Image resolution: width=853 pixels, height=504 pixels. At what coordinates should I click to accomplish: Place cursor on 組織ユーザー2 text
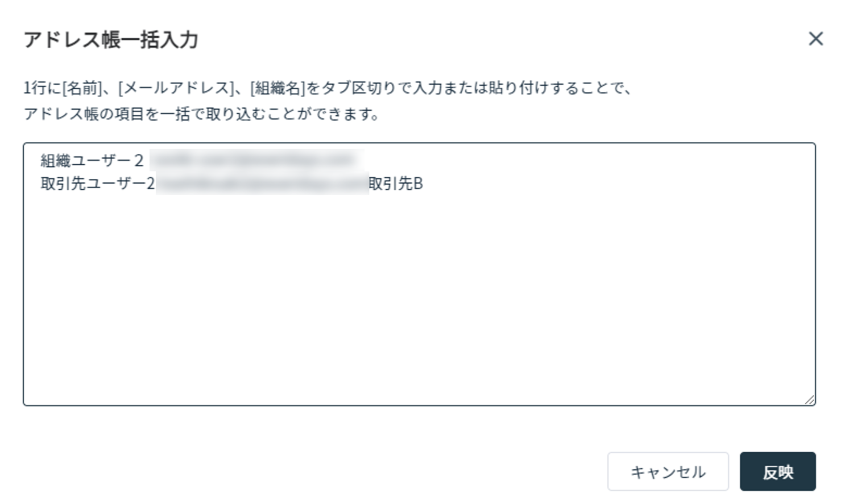tap(91, 161)
